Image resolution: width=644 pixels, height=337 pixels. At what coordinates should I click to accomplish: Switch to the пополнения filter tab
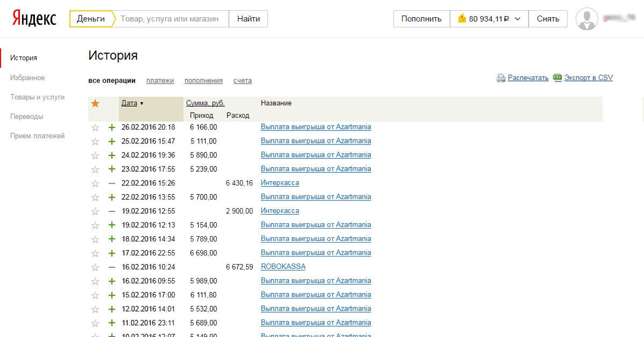click(x=203, y=80)
